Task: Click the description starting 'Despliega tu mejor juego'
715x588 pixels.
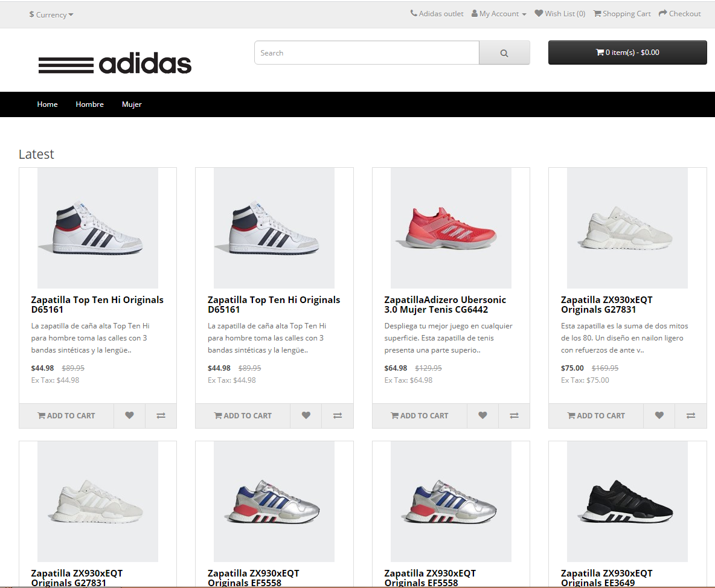Action: pos(448,338)
